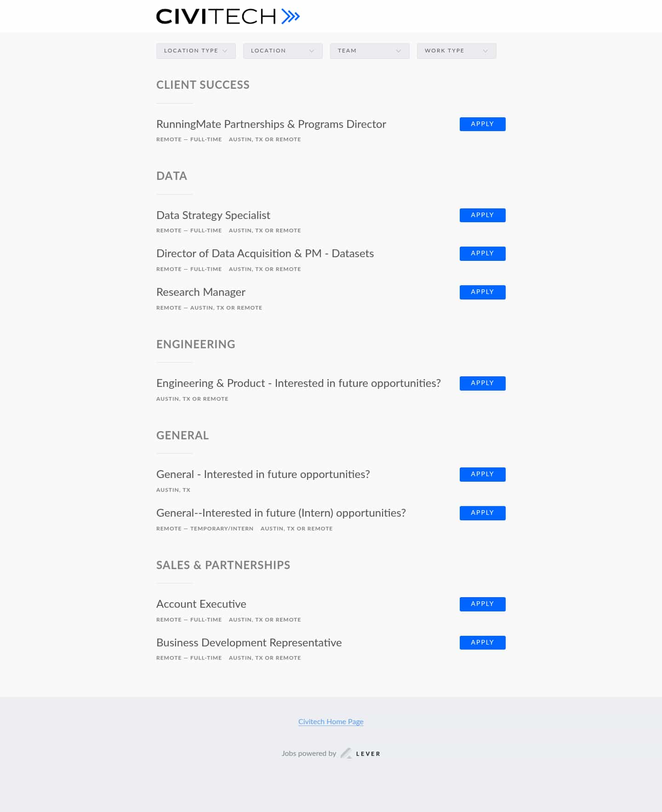Apply for RunningMate Partnerships & Programs Director
This screenshot has width=662, height=812.
point(482,124)
